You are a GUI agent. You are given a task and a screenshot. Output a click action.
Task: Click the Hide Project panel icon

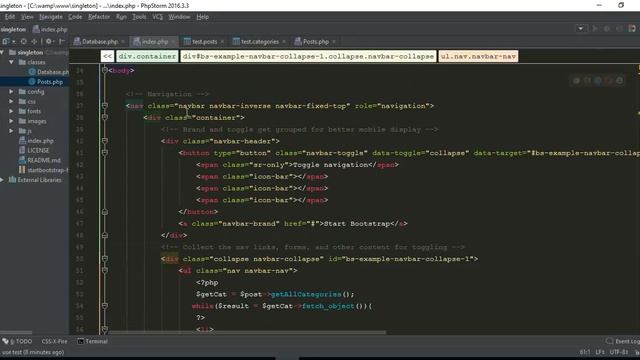coord(62,41)
